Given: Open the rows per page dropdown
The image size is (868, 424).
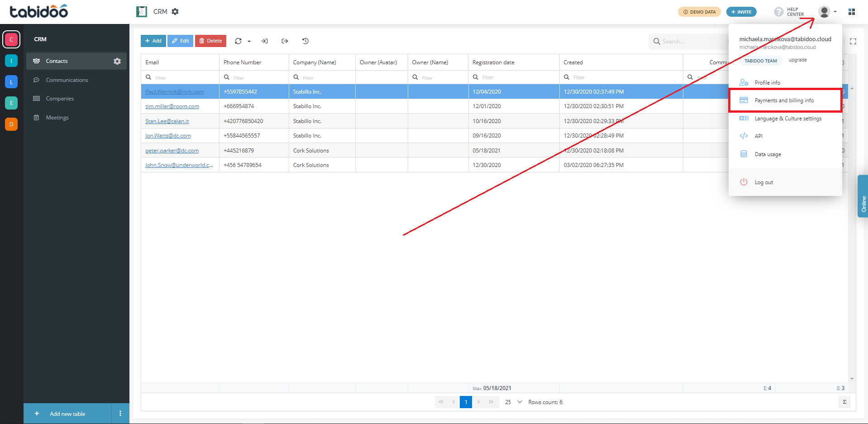Looking at the screenshot, I should coord(514,402).
